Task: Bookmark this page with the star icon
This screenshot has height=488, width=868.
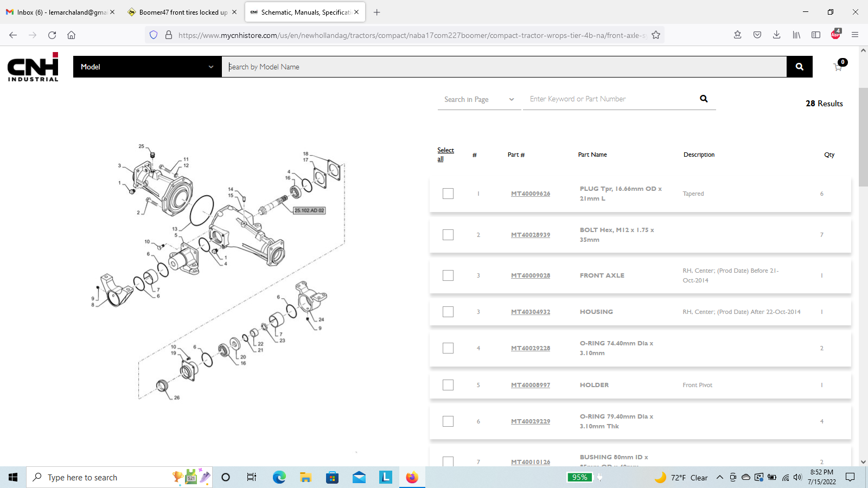Action: click(x=656, y=35)
